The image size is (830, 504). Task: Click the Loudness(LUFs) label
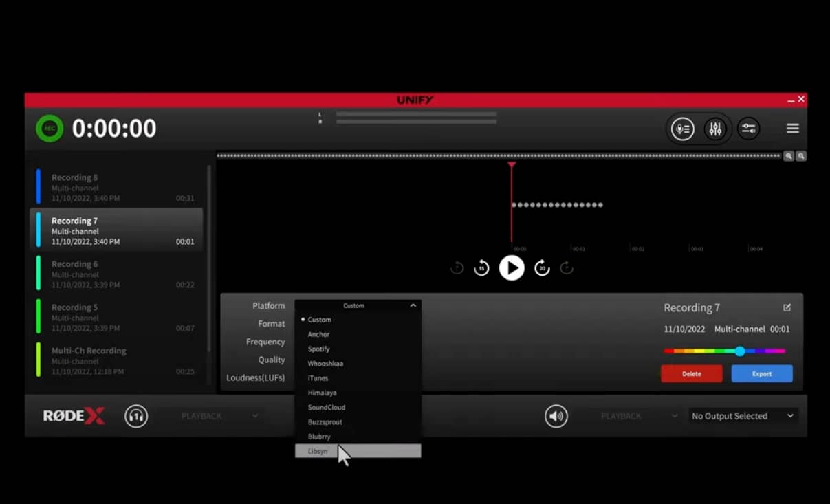tap(256, 377)
